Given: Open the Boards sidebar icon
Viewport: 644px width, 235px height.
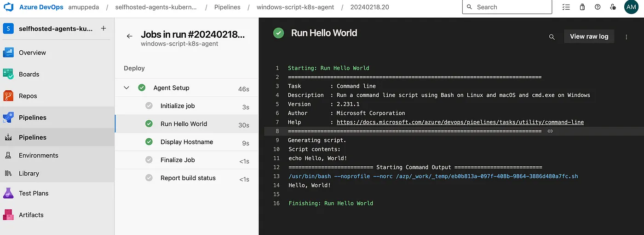Looking at the screenshot, I should pos(9,74).
